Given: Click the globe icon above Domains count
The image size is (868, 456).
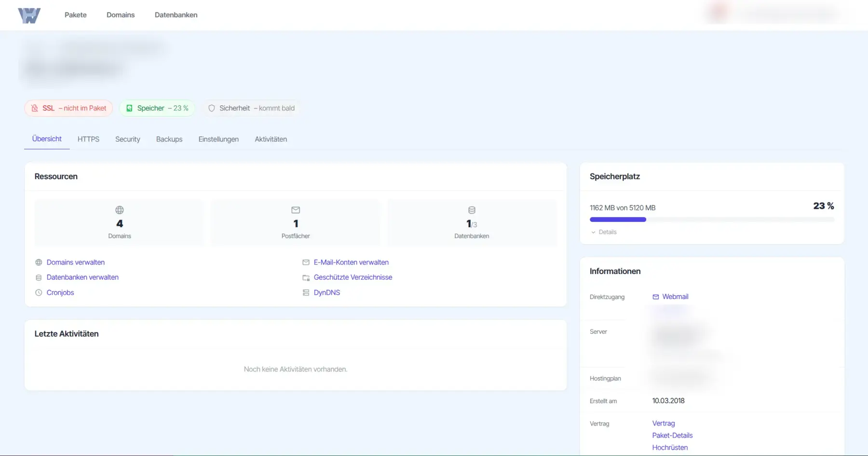Looking at the screenshot, I should [x=120, y=210].
